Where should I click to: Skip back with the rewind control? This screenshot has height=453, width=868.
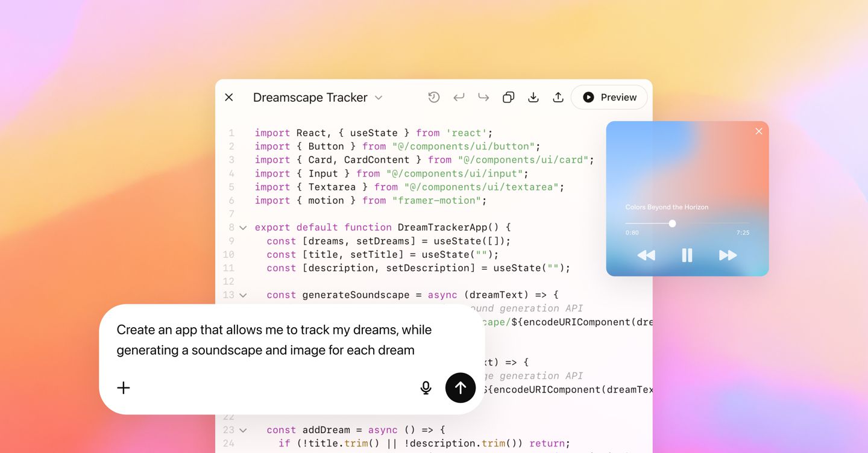point(646,255)
